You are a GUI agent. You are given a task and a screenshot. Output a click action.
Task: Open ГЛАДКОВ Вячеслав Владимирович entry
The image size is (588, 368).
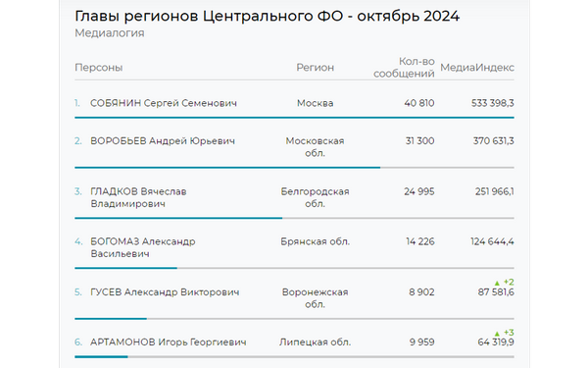pos(138,197)
